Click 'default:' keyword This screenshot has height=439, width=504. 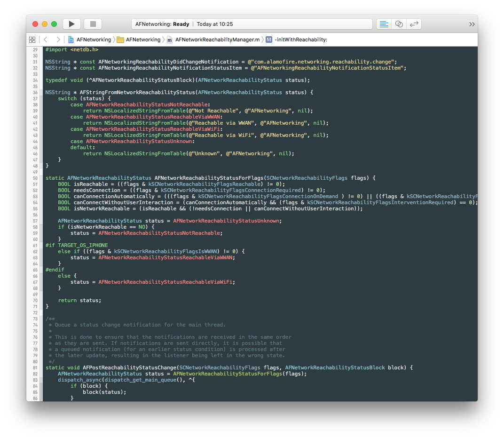[83, 147]
